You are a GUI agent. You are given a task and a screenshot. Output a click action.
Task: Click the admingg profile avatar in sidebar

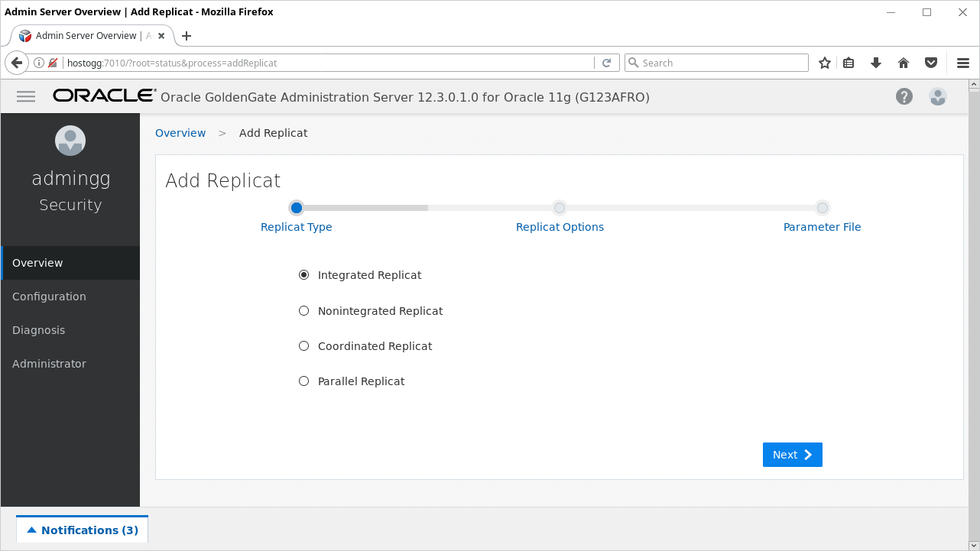pyautogui.click(x=70, y=140)
